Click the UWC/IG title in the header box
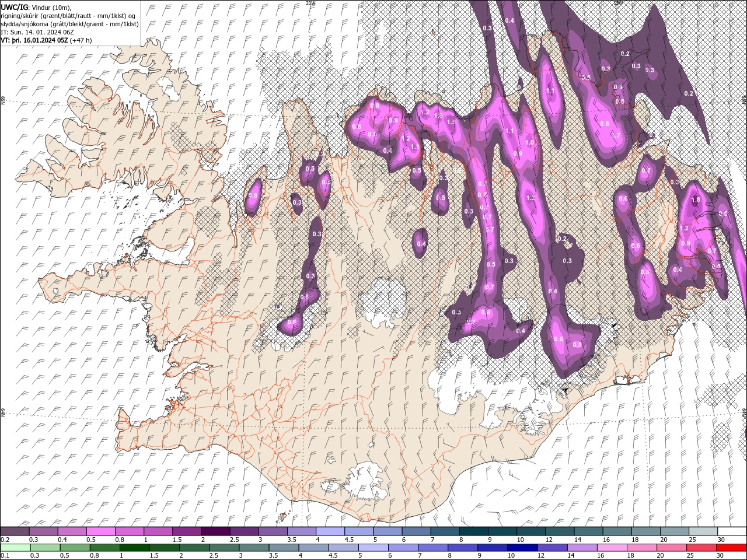 click(14, 7)
